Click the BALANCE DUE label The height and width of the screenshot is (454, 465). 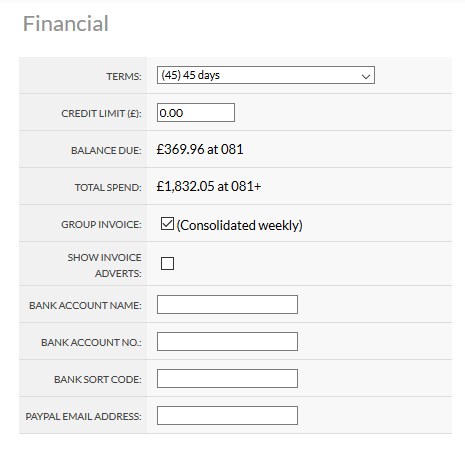tap(106, 151)
